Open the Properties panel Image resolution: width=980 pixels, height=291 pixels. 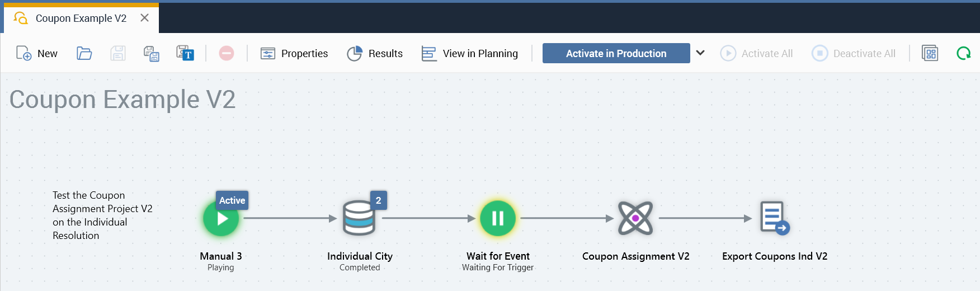pos(294,53)
